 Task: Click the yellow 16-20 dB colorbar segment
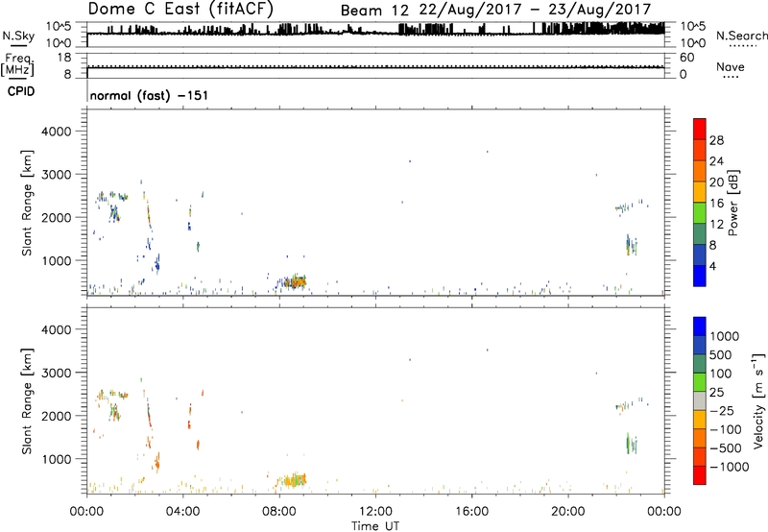700,192
